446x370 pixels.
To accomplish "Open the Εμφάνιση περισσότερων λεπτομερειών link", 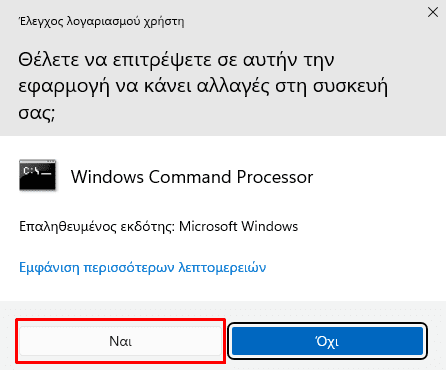I will click(142, 267).
